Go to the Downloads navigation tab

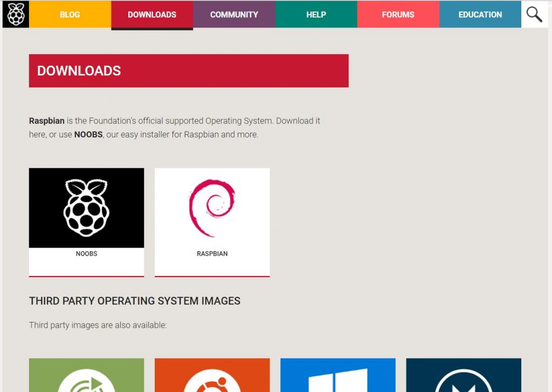tap(152, 15)
